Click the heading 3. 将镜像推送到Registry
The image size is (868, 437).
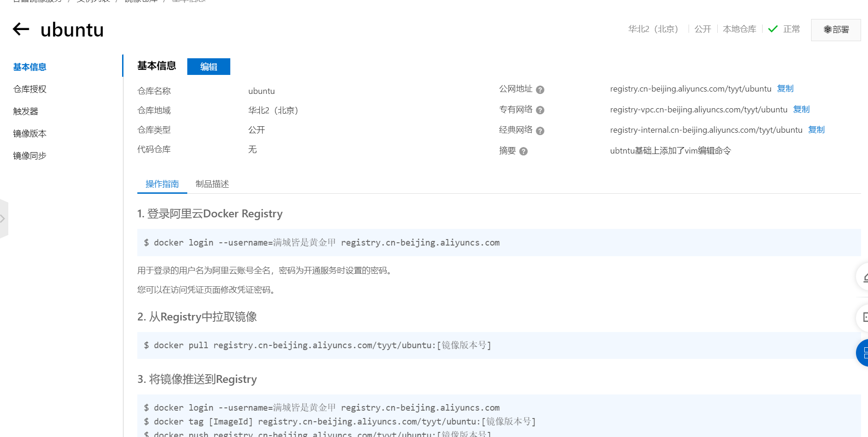pyautogui.click(x=197, y=379)
